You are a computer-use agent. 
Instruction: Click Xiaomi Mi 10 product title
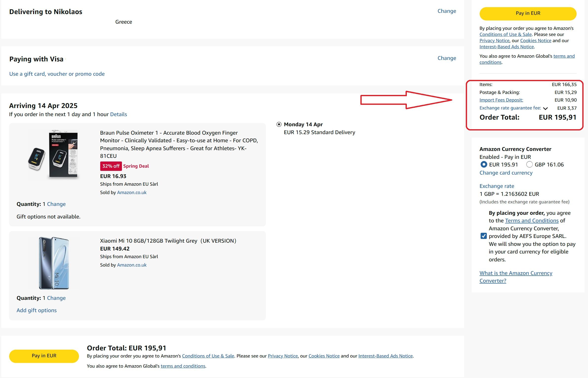pyautogui.click(x=168, y=241)
